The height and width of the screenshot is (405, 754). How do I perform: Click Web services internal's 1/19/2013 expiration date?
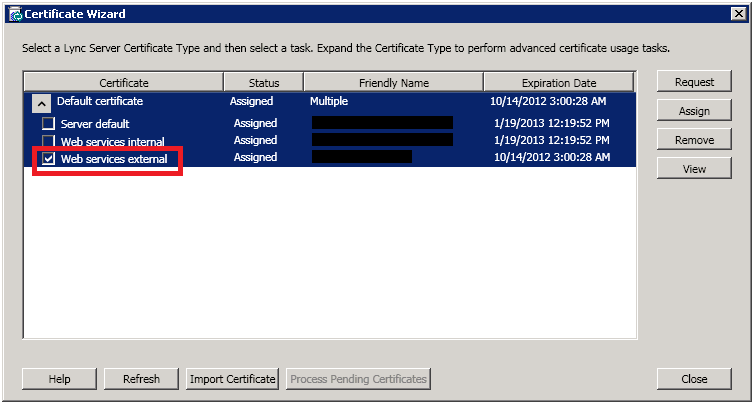click(x=552, y=140)
